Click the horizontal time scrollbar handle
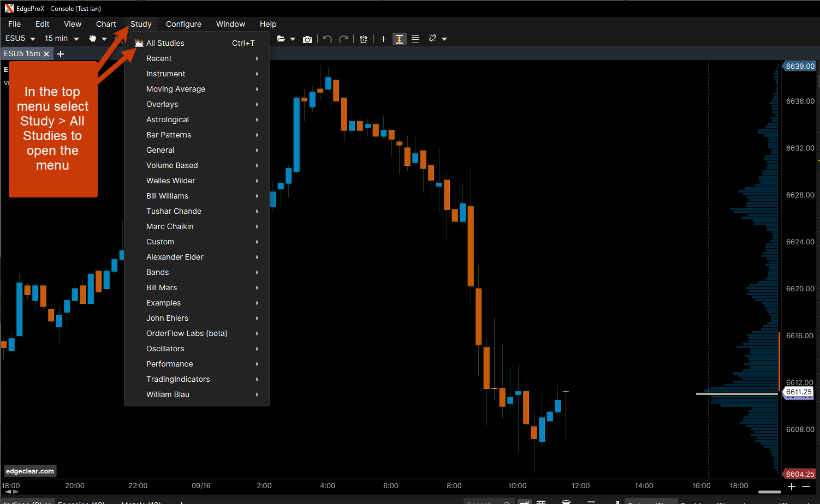Image resolution: width=820 pixels, height=504 pixels. tap(770, 491)
